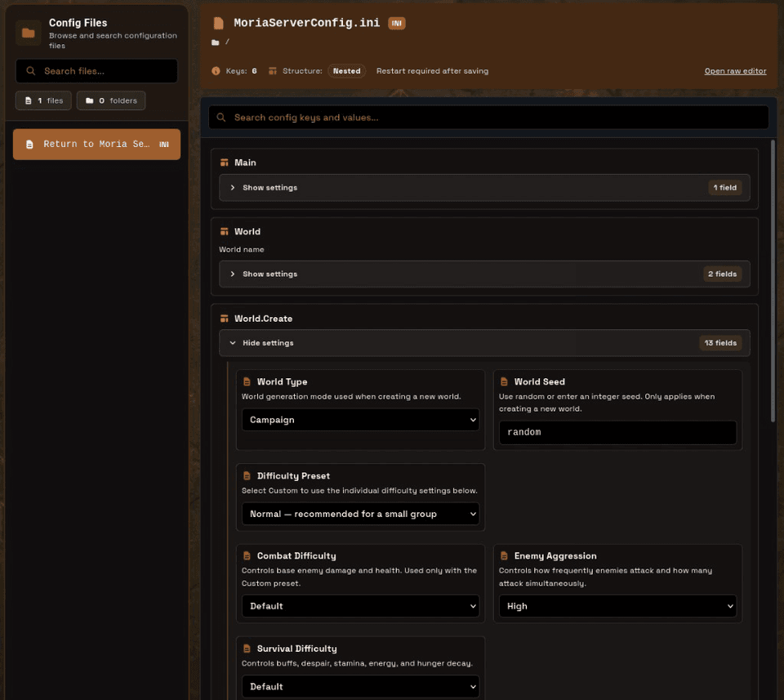Image resolution: width=784 pixels, height=700 pixels.
Task: Click the file icon beside MoriaServerConfig.ini title
Action: pos(219,23)
